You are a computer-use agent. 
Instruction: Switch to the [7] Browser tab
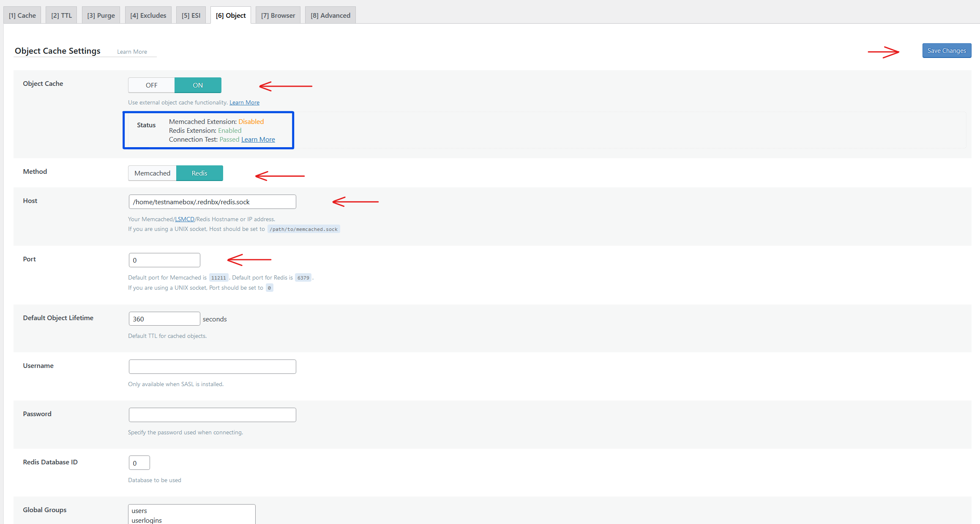coord(278,15)
